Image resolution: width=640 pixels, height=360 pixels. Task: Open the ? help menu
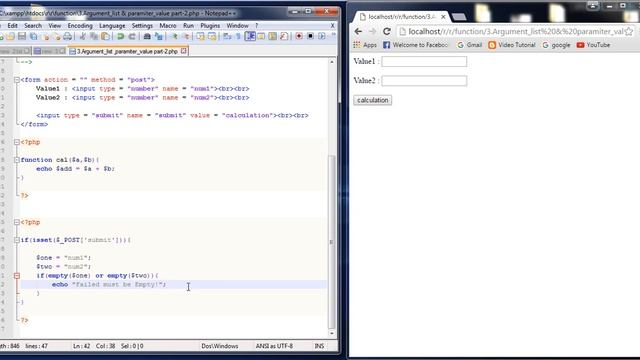pyautogui.click(x=257, y=25)
